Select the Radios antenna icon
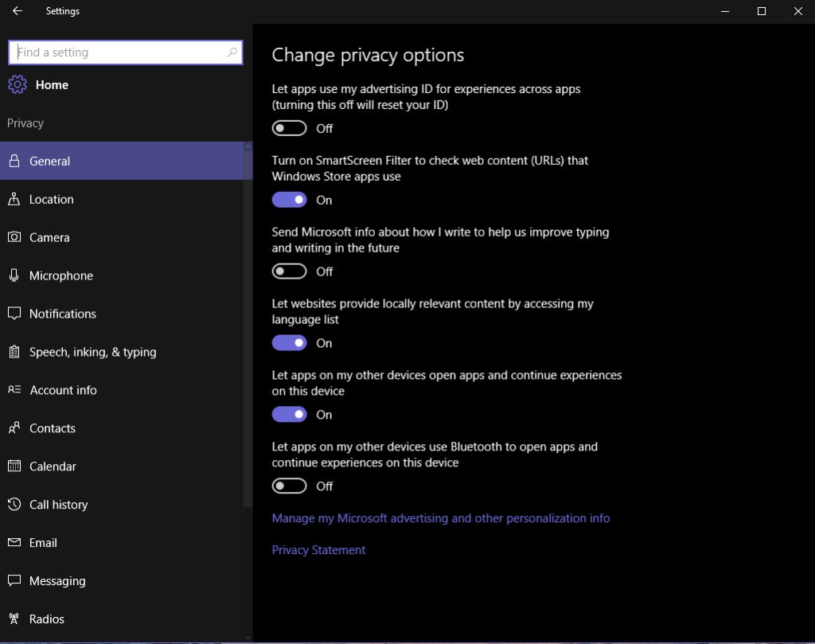Screen dimensions: 815x644 14,619
